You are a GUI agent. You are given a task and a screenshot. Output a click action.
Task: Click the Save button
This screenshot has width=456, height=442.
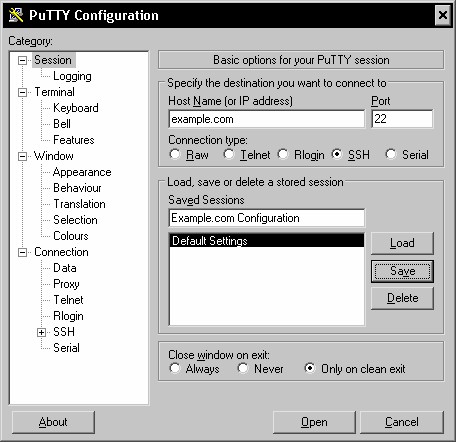point(402,271)
